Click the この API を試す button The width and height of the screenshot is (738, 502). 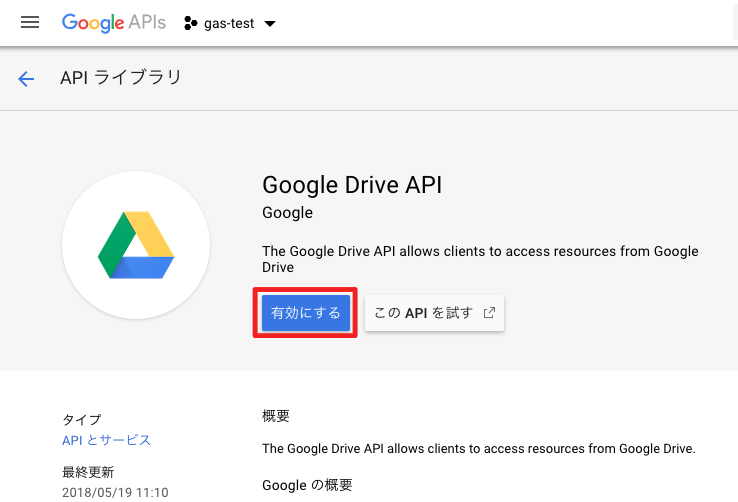tap(434, 313)
